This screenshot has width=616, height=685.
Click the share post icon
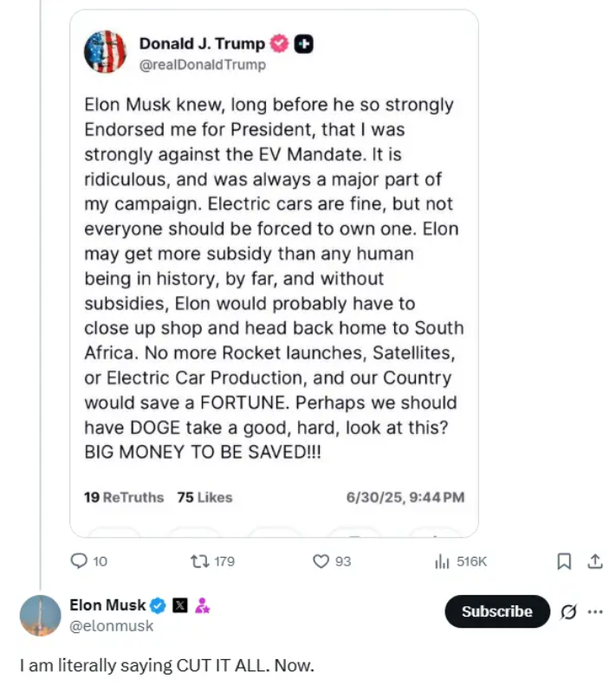click(x=595, y=561)
